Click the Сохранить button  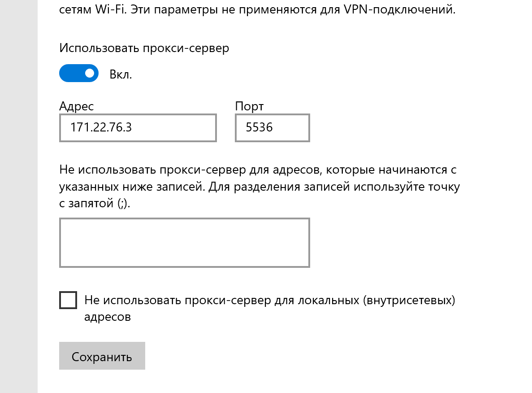[x=102, y=356]
